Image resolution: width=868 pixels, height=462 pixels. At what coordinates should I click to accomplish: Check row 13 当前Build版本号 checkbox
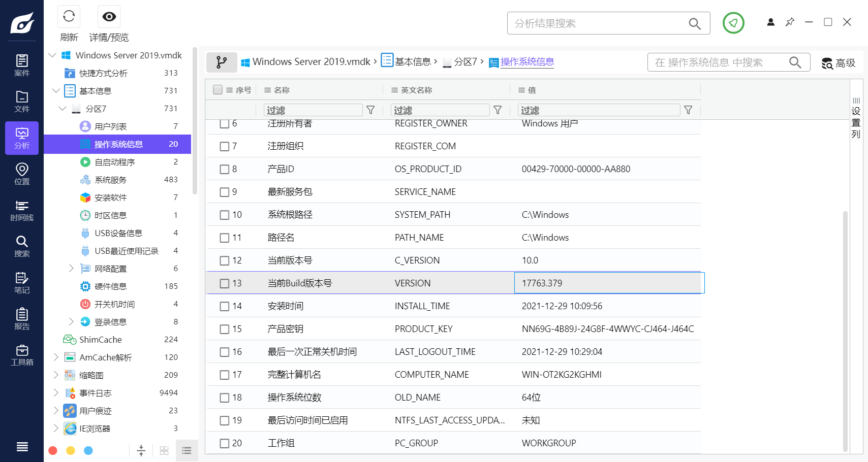tap(224, 283)
